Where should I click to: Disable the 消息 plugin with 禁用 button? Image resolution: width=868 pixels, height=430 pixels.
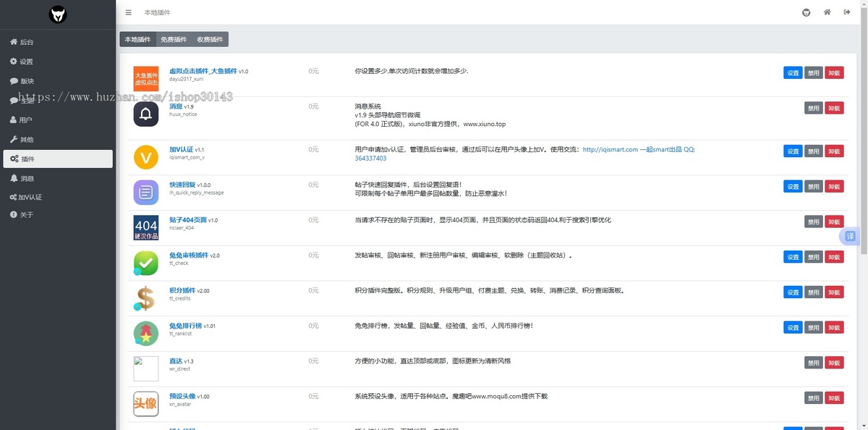point(814,108)
